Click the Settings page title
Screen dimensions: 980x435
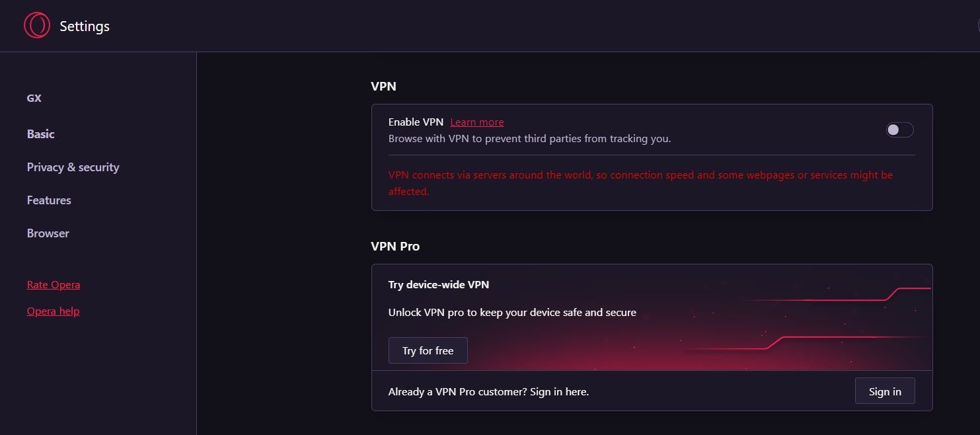click(x=85, y=26)
